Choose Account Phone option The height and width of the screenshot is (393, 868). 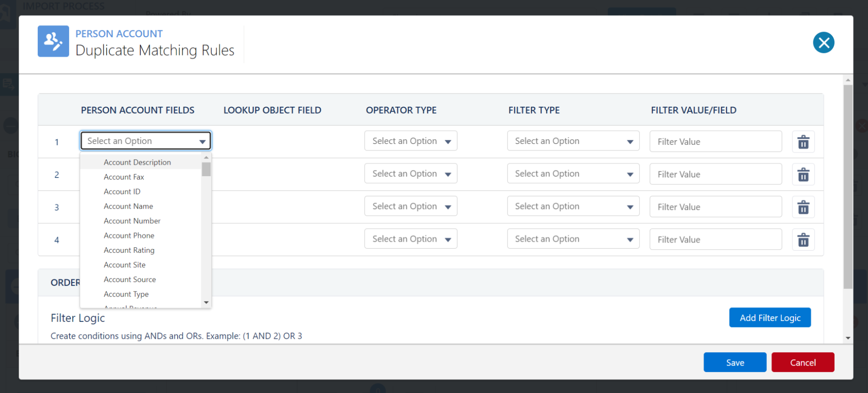(129, 236)
